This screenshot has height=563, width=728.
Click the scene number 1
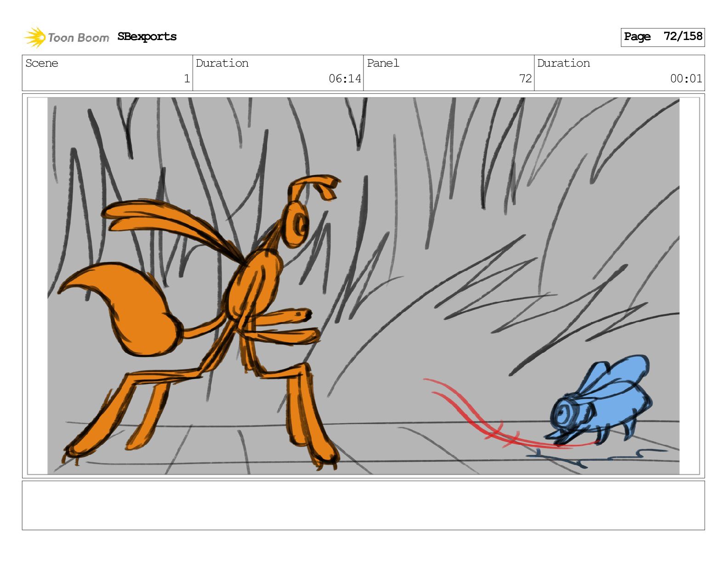point(187,79)
